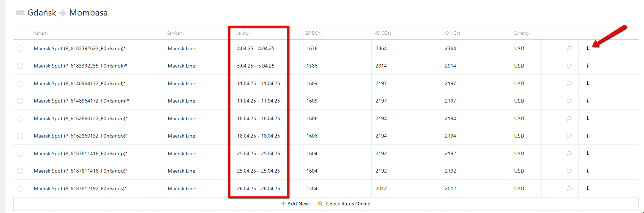Click USD currency in P0nfsmos row
The width and height of the screenshot is (644, 213).
coord(519,188)
